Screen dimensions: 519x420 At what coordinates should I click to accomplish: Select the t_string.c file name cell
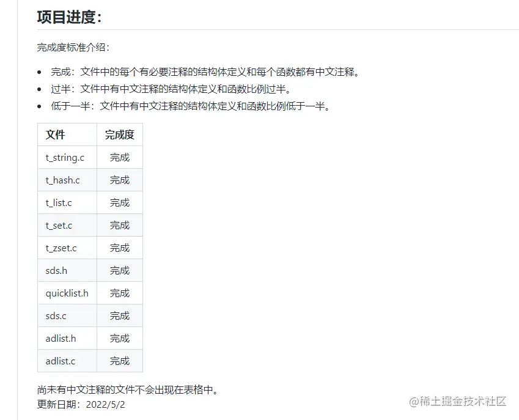click(x=64, y=157)
